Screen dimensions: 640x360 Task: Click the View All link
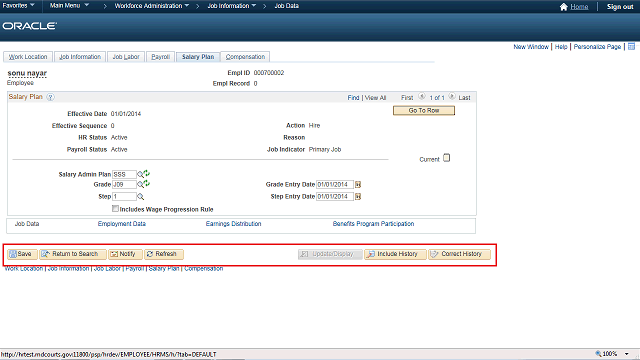[x=375, y=98]
